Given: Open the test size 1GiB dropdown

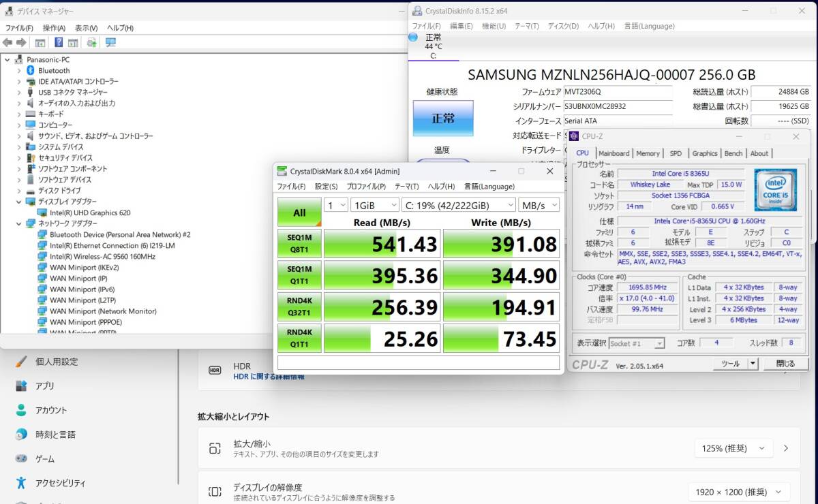Looking at the screenshot, I should pyautogui.click(x=375, y=205).
